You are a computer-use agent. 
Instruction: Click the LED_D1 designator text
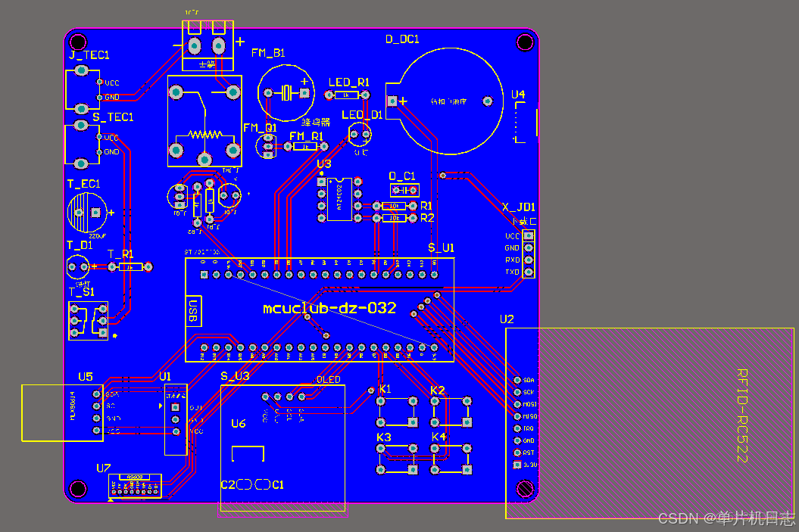pos(362,115)
